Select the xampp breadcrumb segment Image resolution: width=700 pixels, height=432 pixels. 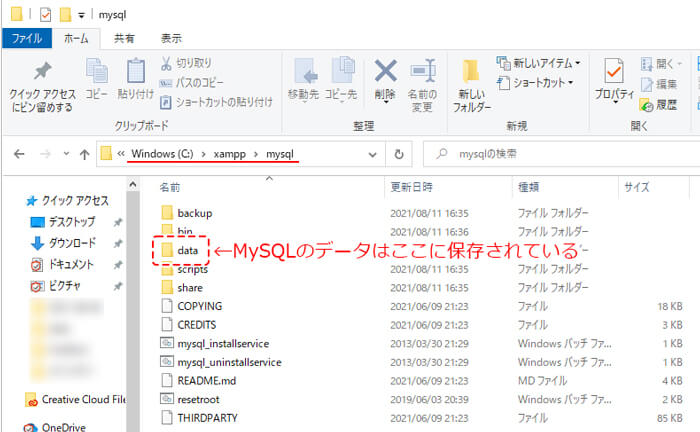click(x=229, y=154)
